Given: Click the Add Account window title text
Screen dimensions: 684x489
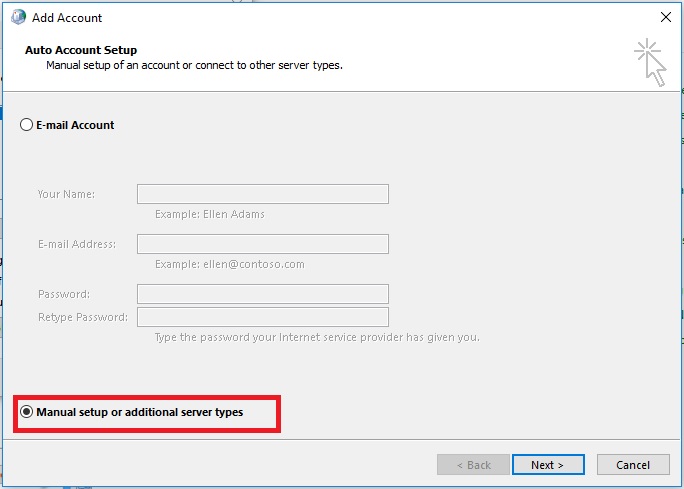Looking at the screenshot, I should tap(67, 18).
